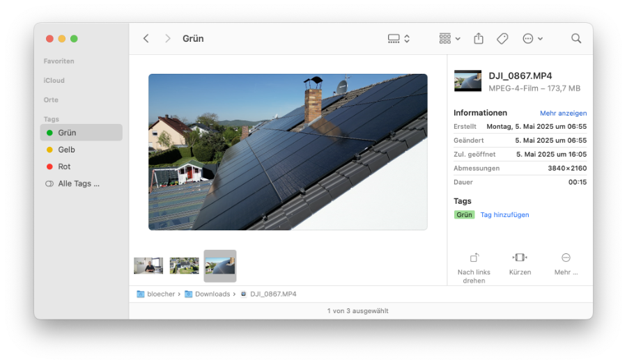Select the Grün tag in sidebar
Image resolution: width=627 pixels, height=364 pixels.
tap(82, 133)
